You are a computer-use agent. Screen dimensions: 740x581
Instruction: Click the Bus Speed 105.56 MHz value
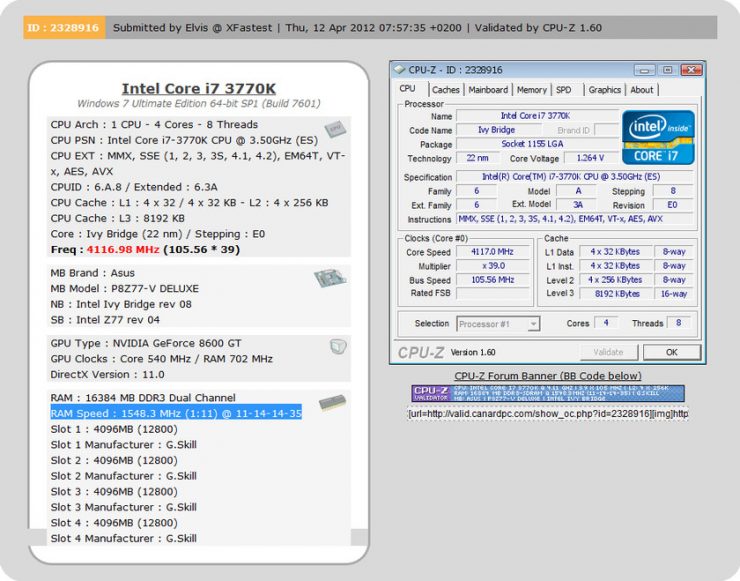click(x=492, y=280)
